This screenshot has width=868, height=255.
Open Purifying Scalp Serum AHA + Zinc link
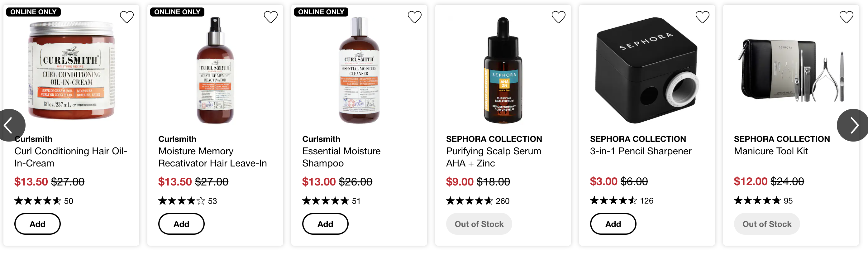(x=493, y=157)
